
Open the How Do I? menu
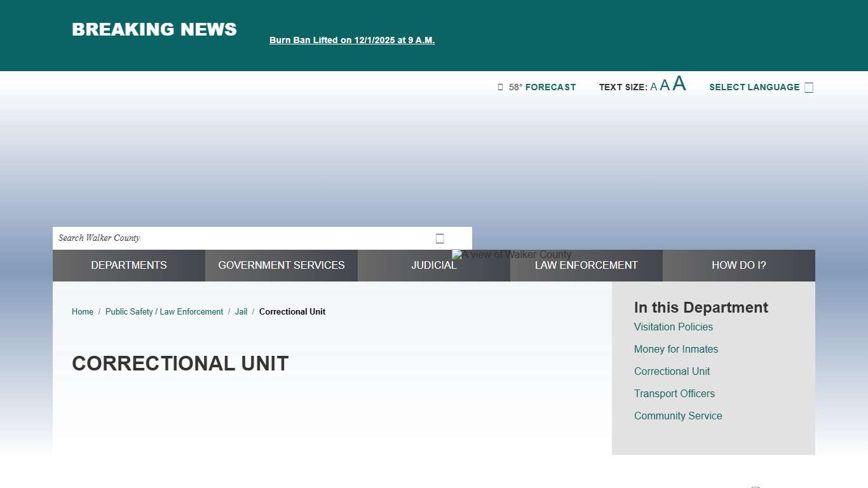(x=739, y=266)
